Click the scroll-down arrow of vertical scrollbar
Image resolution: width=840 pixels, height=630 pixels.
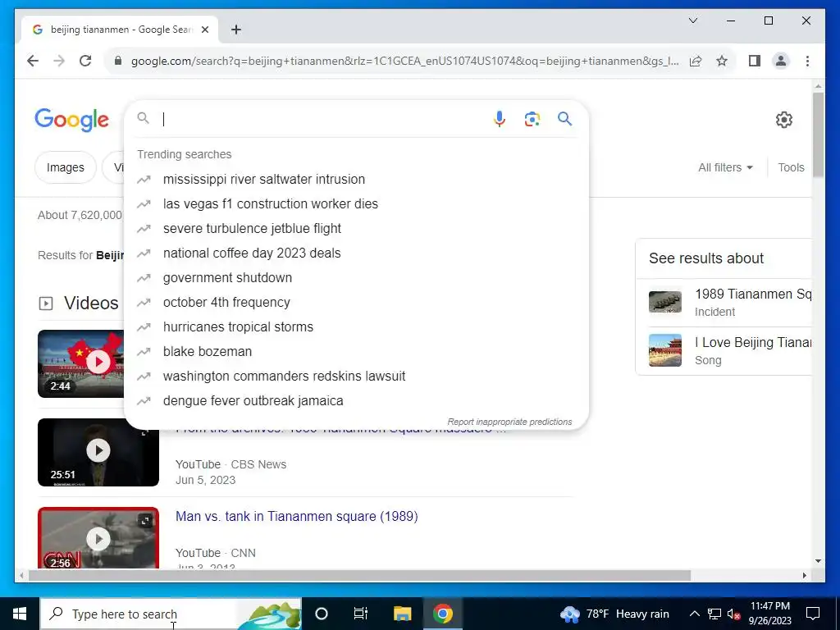pyautogui.click(x=818, y=561)
